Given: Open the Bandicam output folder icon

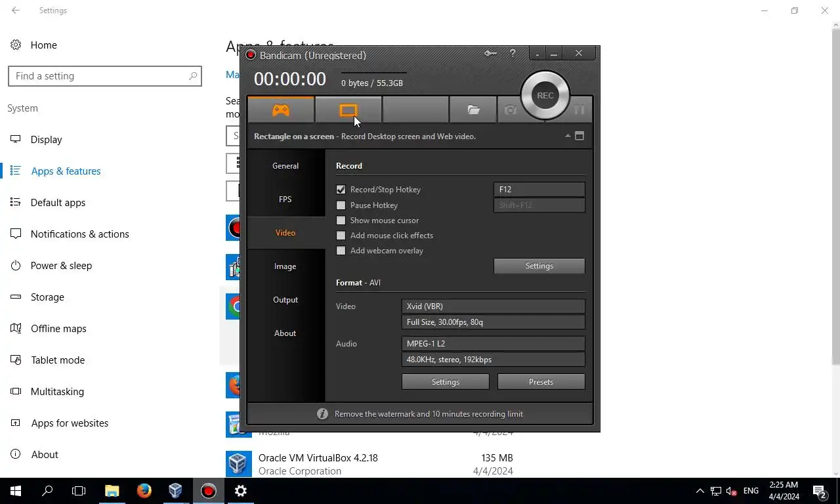Looking at the screenshot, I should click(473, 110).
